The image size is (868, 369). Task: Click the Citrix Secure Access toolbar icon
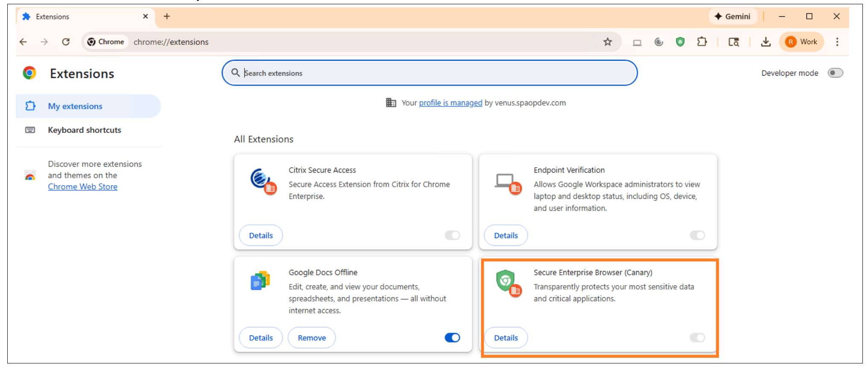(x=659, y=42)
